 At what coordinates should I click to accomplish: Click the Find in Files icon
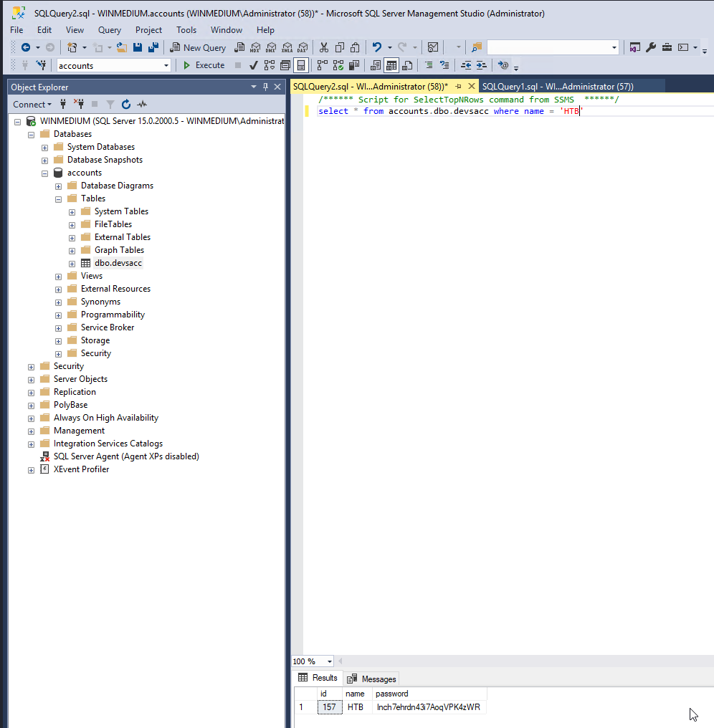pyautogui.click(x=477, y=47)
